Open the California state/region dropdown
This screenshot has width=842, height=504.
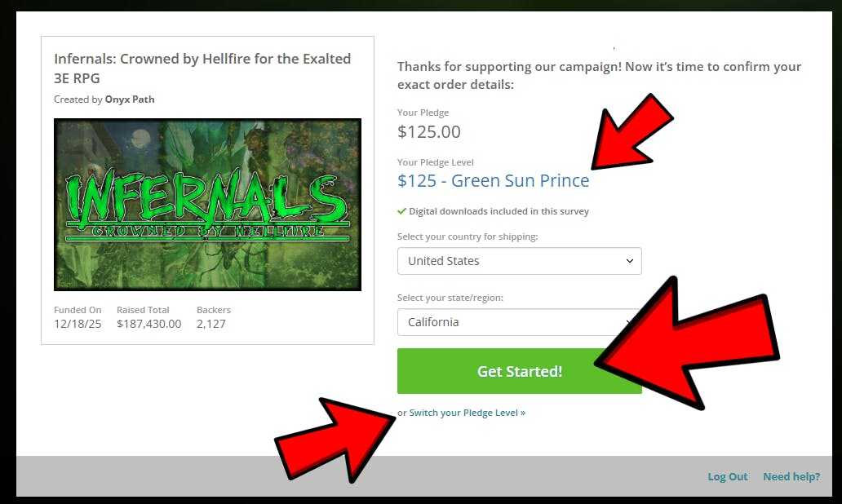pyautogui.click(x=519, y=322)
